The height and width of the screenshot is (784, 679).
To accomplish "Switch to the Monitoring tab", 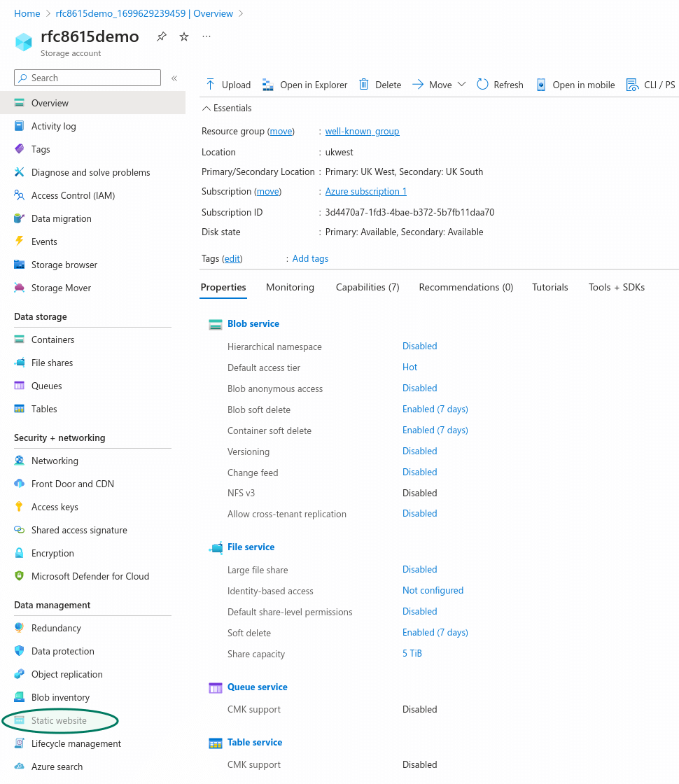I will (x=290, y=288).
